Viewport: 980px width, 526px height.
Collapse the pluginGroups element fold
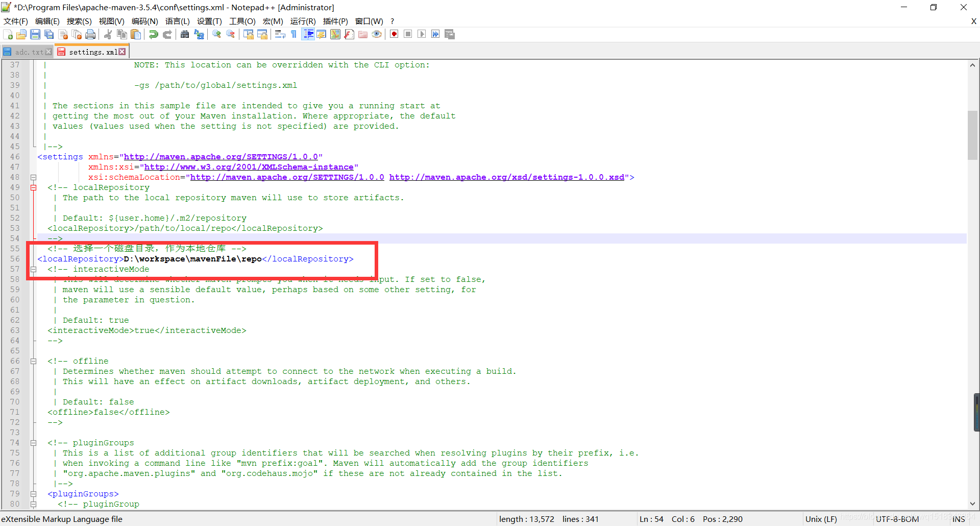34,494
